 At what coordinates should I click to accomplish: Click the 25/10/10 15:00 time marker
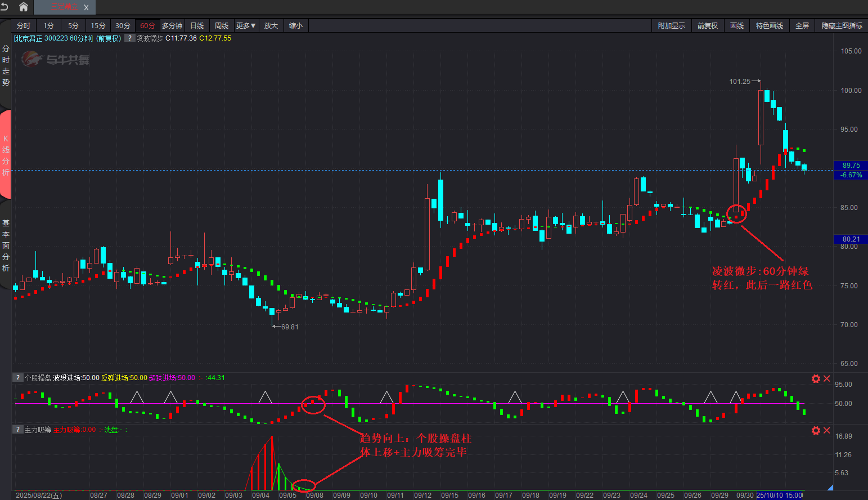pos(779,495)
